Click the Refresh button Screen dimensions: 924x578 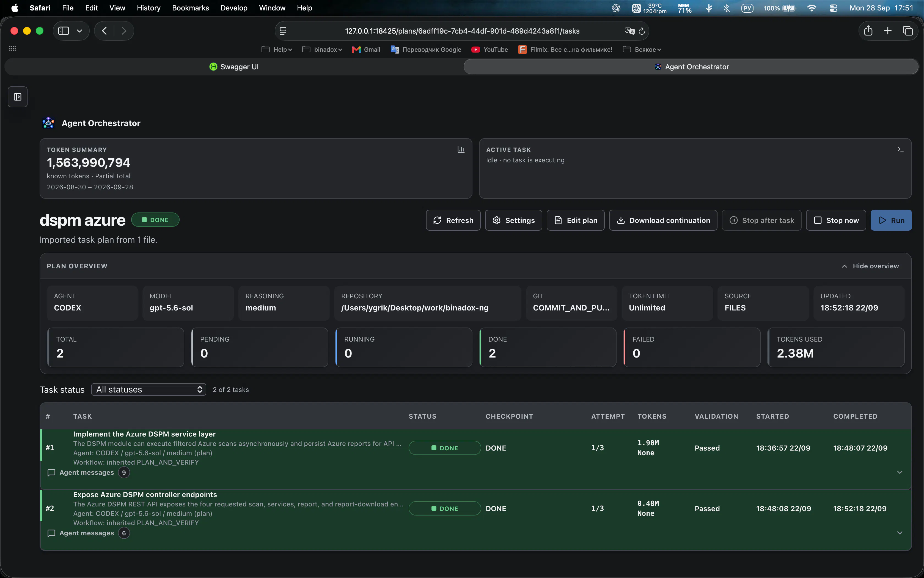453,220
